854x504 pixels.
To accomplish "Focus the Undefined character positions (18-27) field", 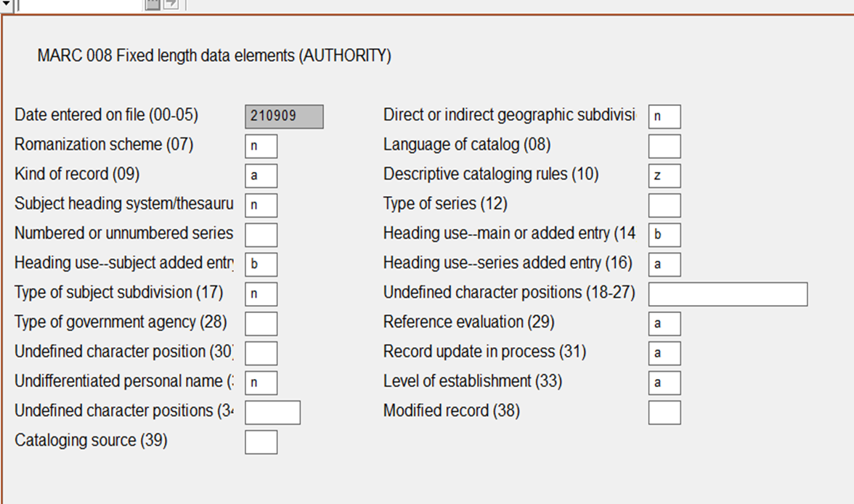I will pyautogui.click(x=728, y=294).
